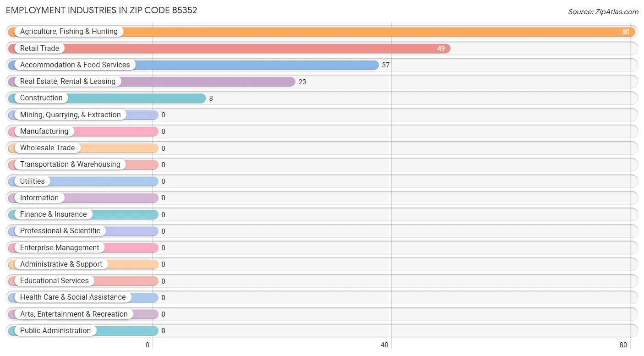Select the Utilities label
The height and width of the screenshot is (356, 644).
coord(33,181)
